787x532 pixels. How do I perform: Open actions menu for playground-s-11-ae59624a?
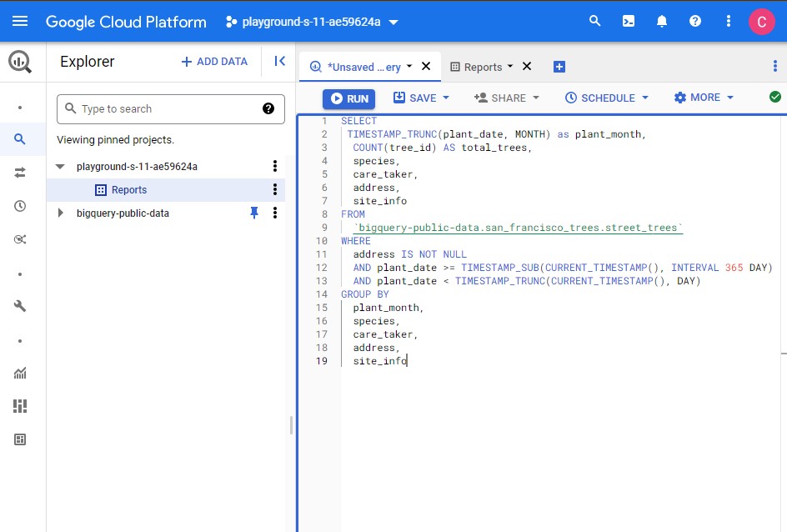pyautogui.click(x=274, y=166)
